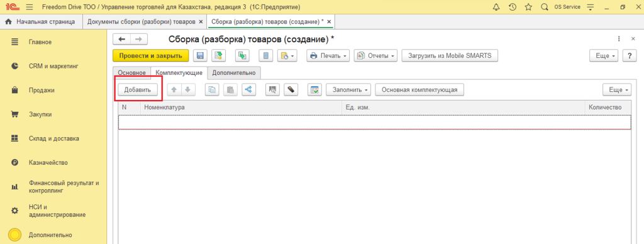Open the Отчеты dropdown
The image size is (644, 244).
tap(375, 55)
